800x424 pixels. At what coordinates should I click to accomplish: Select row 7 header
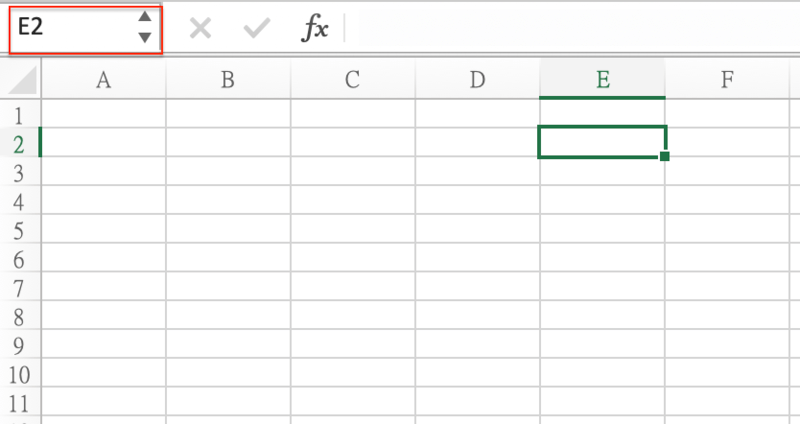click(x=19, y=289)
